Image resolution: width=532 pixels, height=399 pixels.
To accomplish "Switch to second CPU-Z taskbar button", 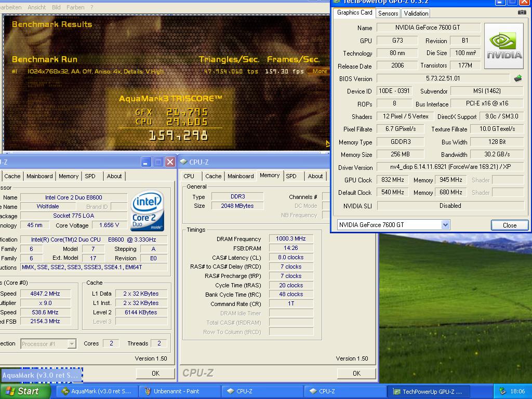I will 345,391.
